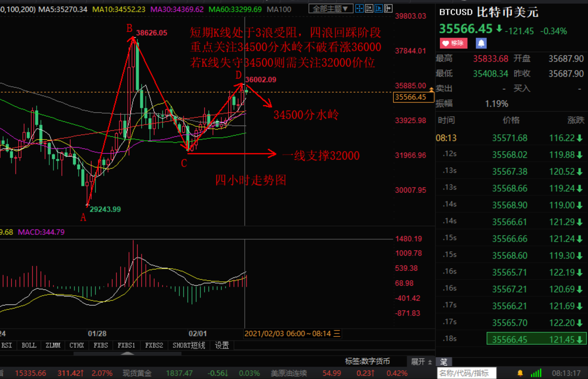Select the FXBS1 indicator tab
588x379 pixels.
click(126, 345)
